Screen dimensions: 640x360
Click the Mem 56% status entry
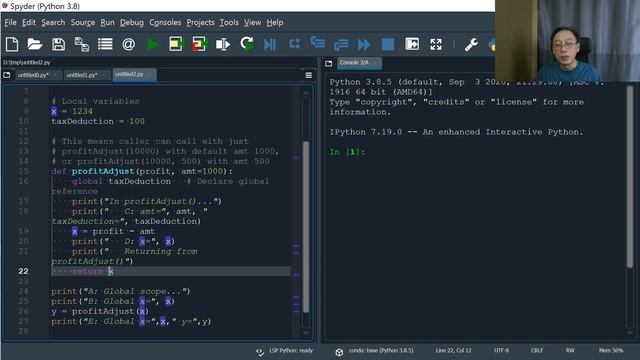611,351
